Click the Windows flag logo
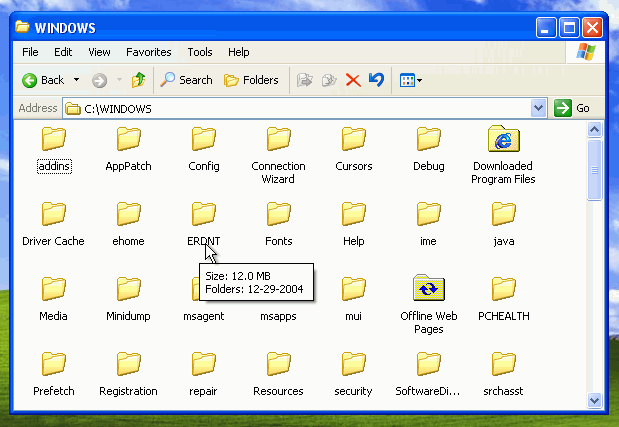The image size is (619, 427). pyautogui.click(x=586, y=52)
